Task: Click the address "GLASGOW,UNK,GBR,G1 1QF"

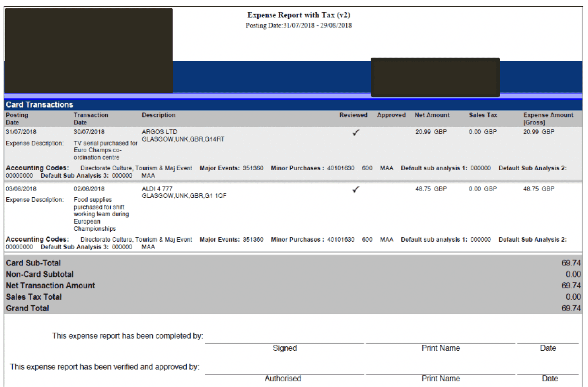Action: click(x=184, y=196)
